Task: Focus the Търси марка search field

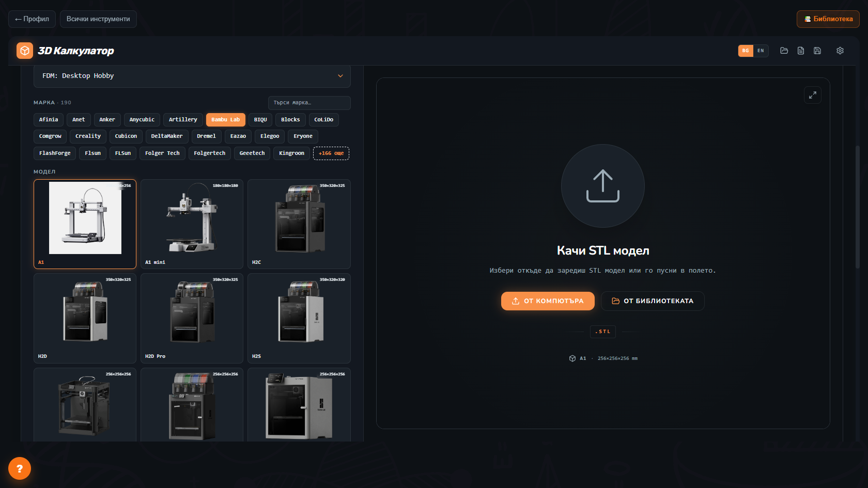Action: [x=309, y=103]
